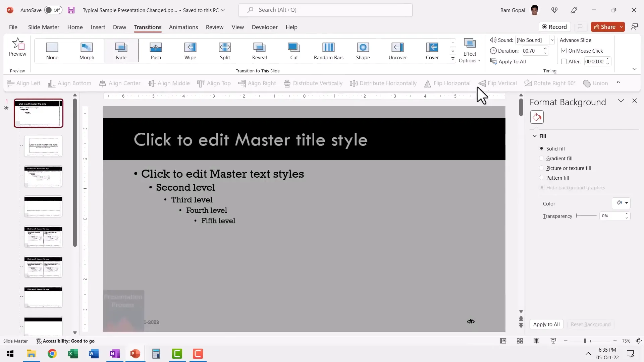Launch Excel from the taskbar
Viewport: 644px width, 362px height.
(x=73, y=354)
